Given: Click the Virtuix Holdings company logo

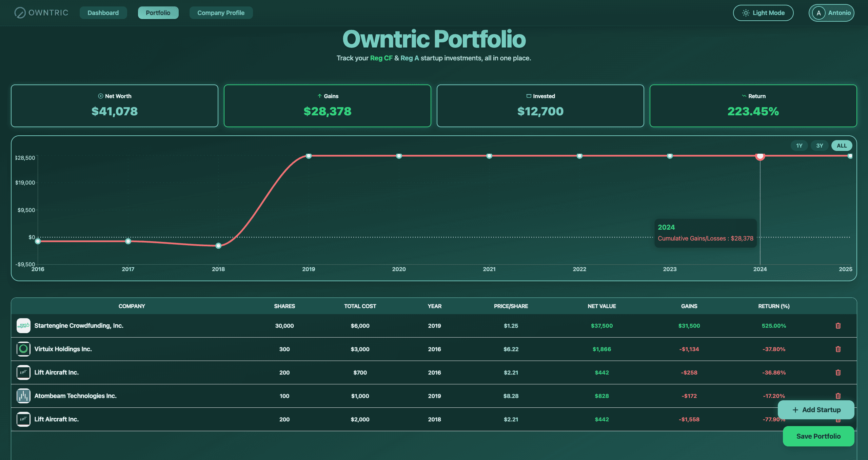Looking at the screenshot, I should pyautogui.click(x=23, y=349).
